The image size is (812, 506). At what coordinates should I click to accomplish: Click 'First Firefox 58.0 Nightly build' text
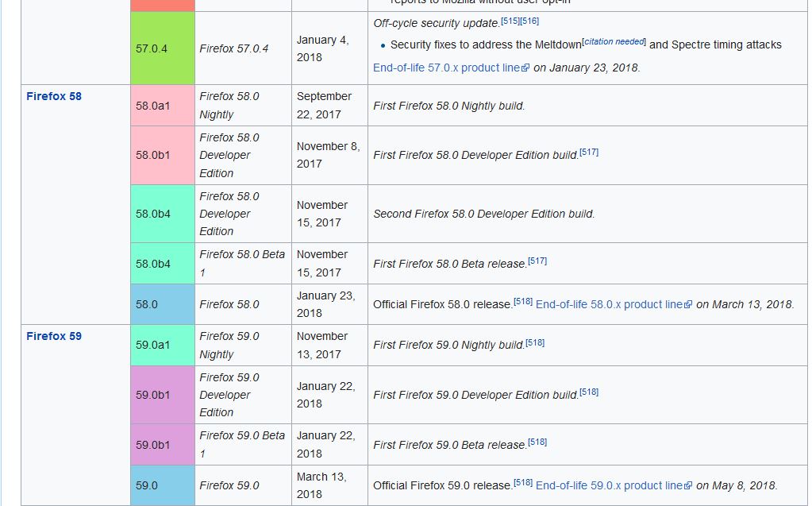point(449,106)
